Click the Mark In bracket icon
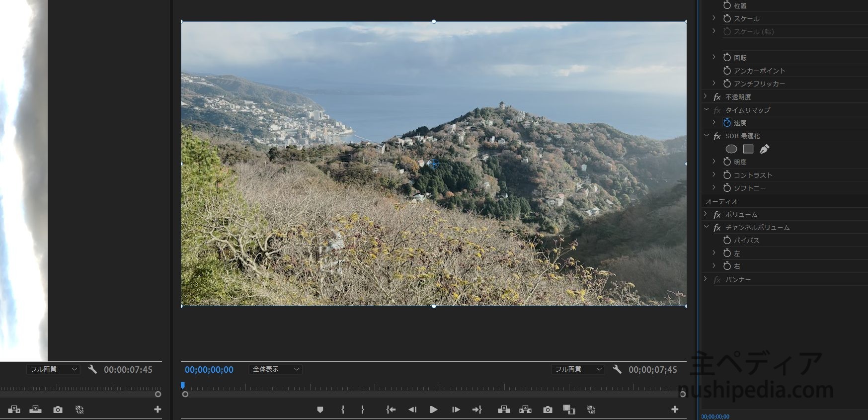The image size is (868, 420). [x=343, y=410]
